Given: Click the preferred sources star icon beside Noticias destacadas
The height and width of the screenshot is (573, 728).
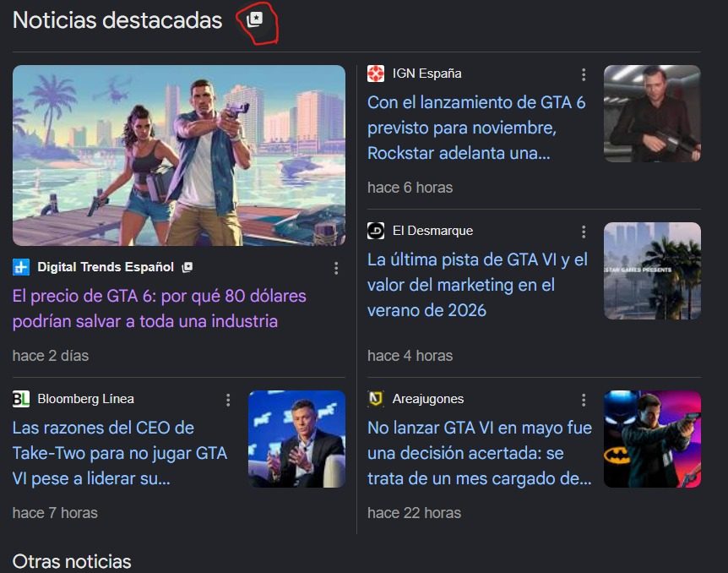Looking at the screenshot, I should 255,19.
